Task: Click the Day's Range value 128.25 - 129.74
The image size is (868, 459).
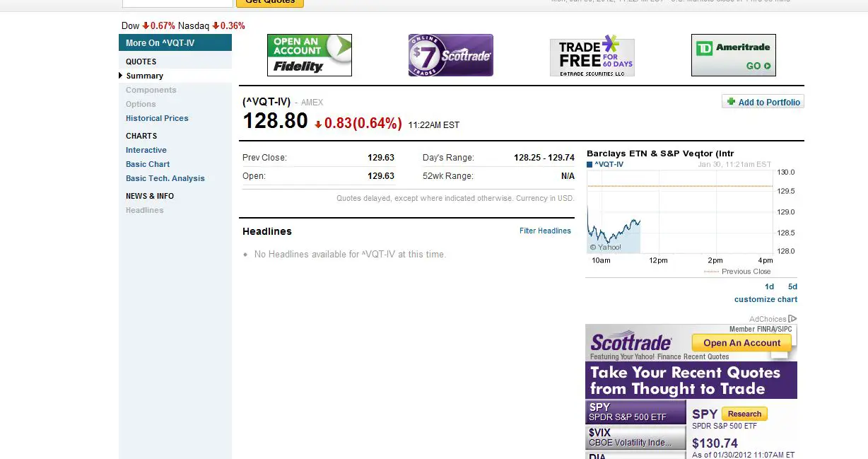Action: 544,158
